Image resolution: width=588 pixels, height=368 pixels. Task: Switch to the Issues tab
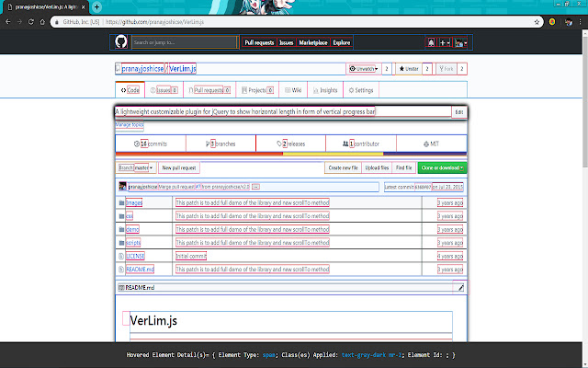(164, 90)
